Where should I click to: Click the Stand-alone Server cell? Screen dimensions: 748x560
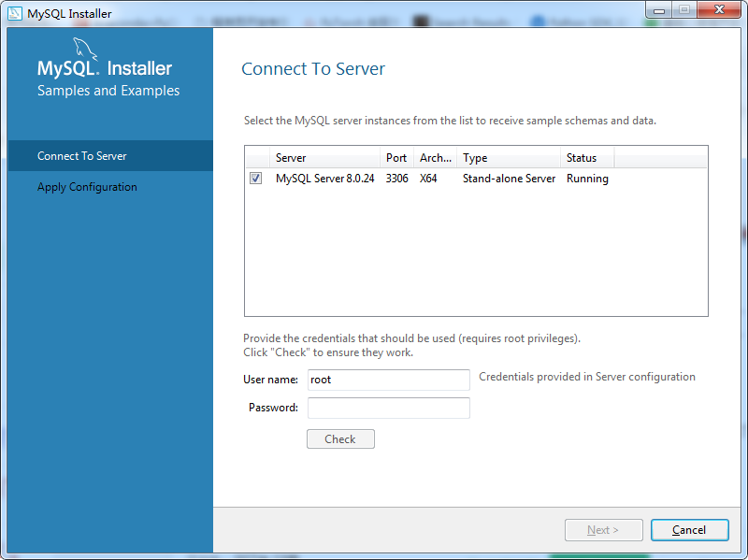509,179
